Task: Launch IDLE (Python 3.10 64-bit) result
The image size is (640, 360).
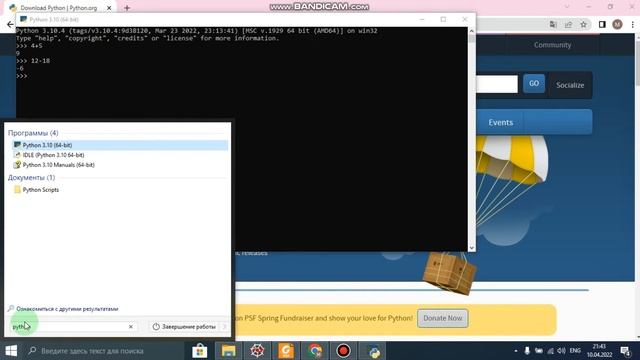Action: click(x=120, y=155)
